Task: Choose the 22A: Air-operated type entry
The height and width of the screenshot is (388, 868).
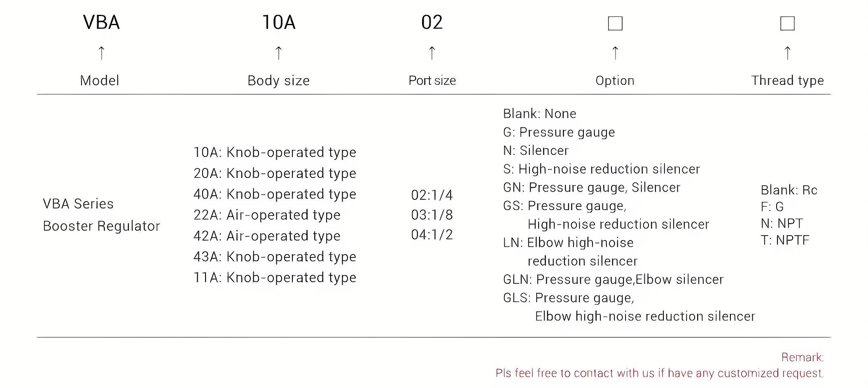Action: point(267,215)
